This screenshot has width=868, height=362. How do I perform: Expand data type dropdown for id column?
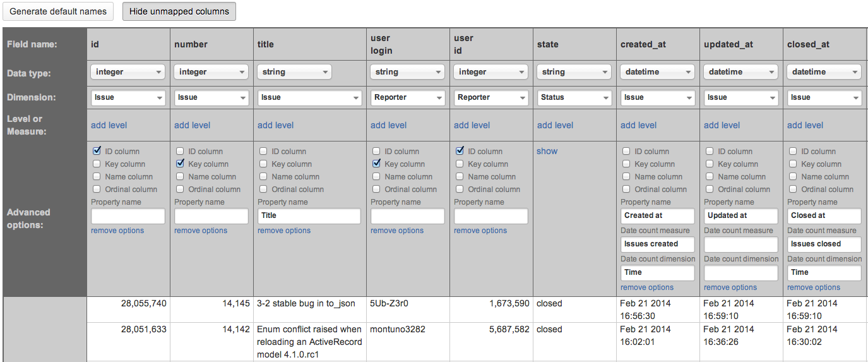pos(128,72)
